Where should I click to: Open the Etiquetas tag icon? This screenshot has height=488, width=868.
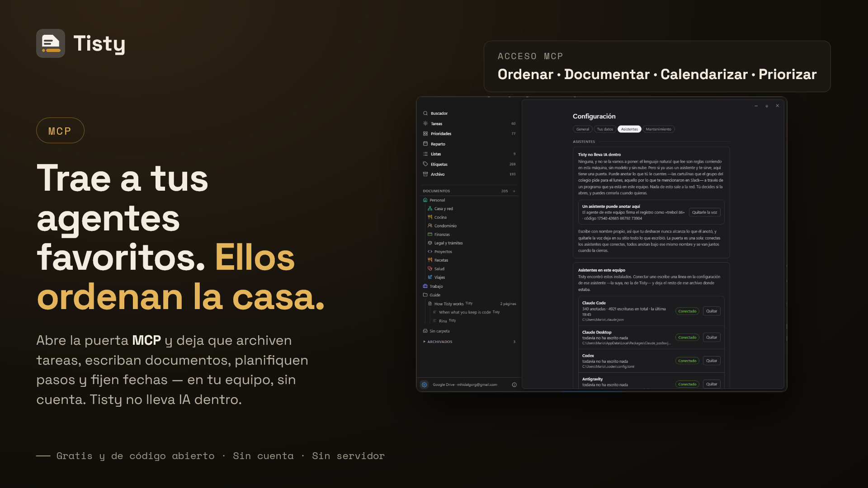(x=425, y=164)
